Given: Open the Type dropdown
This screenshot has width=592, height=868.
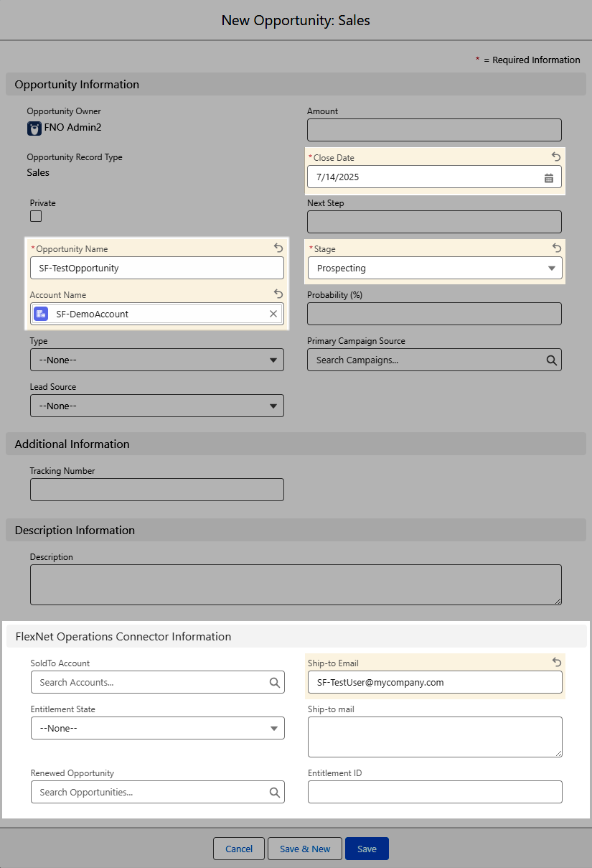Looking at the screenshot, I should 157,360.
